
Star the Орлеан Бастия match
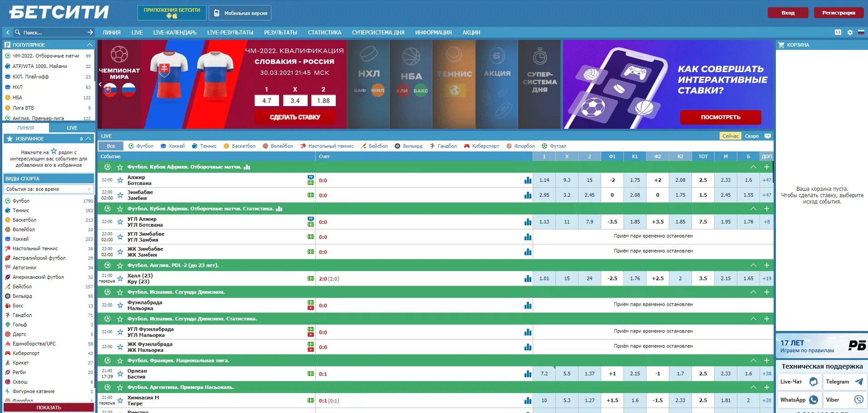pyautogui.click(x=120, y=374)
